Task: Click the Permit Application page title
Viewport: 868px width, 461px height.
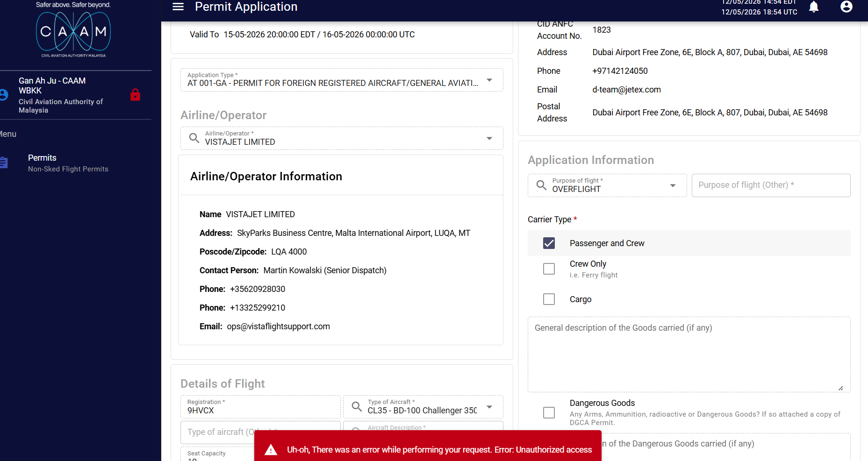Action: point(246,7)
